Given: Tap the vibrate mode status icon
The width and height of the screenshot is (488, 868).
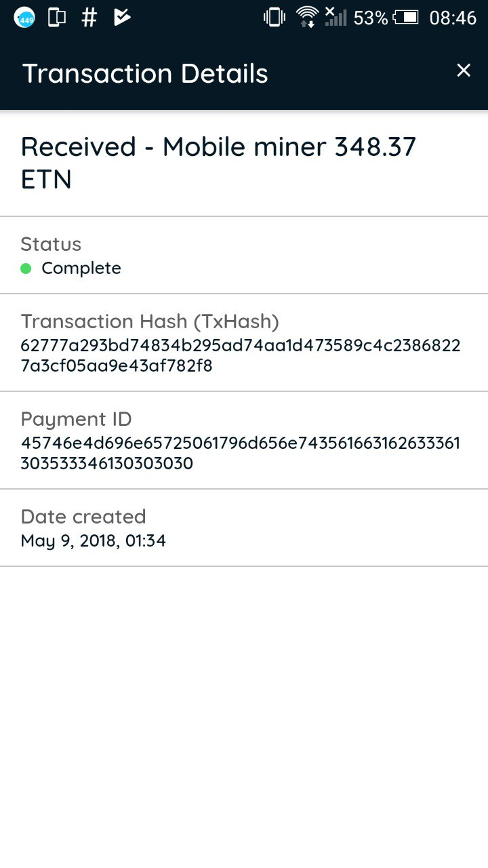Looking at the screenshot, I should coord(274,18).
